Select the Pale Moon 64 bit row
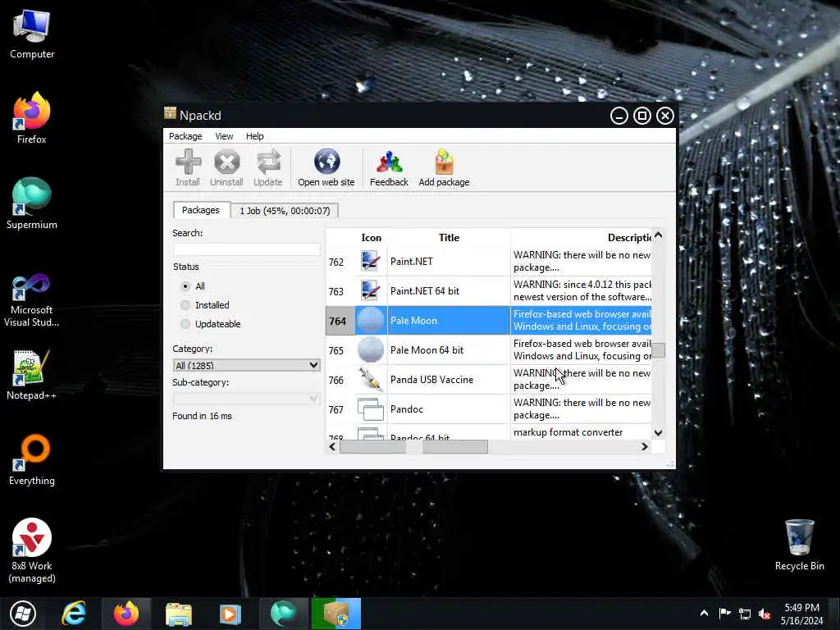 click(489, 349)
